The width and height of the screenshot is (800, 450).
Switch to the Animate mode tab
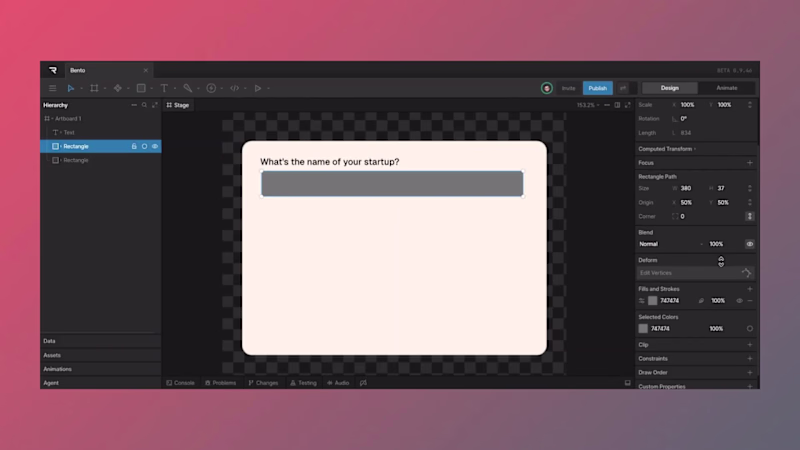coord(727,88)
